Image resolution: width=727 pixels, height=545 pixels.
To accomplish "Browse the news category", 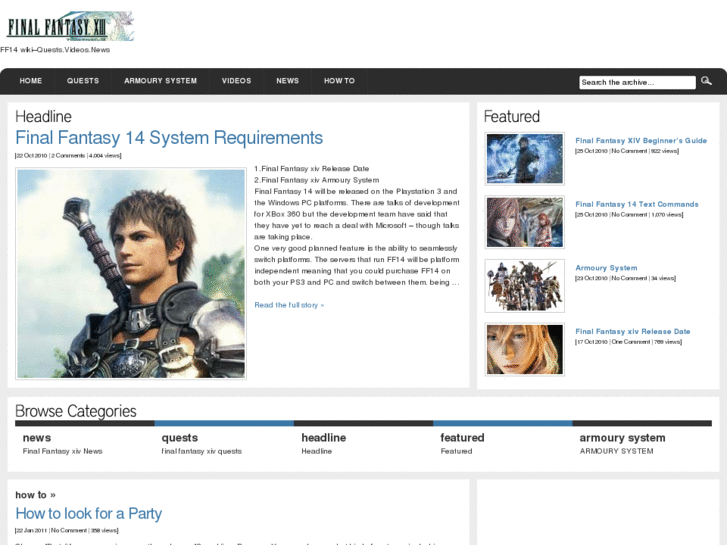I will coord(37,438).
